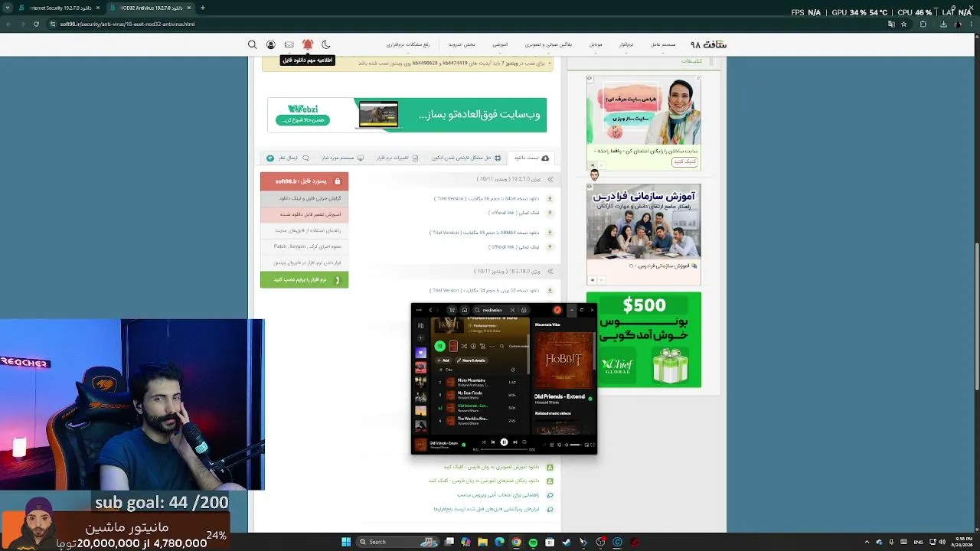The width and height of the screenshot is (980, 551).
Task: Click the red file password button
Action: [x=304, y=181]
